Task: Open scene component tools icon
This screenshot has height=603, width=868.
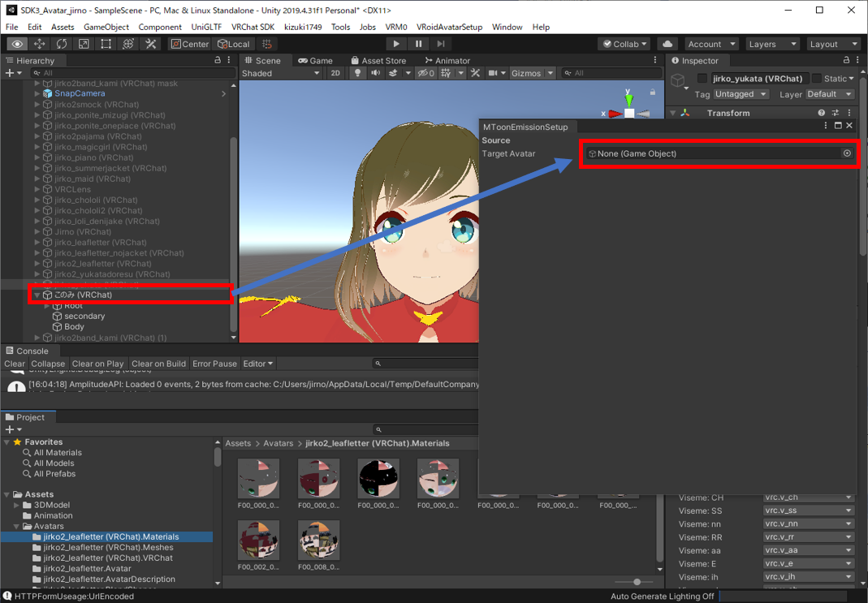Action: click(475, 73)
